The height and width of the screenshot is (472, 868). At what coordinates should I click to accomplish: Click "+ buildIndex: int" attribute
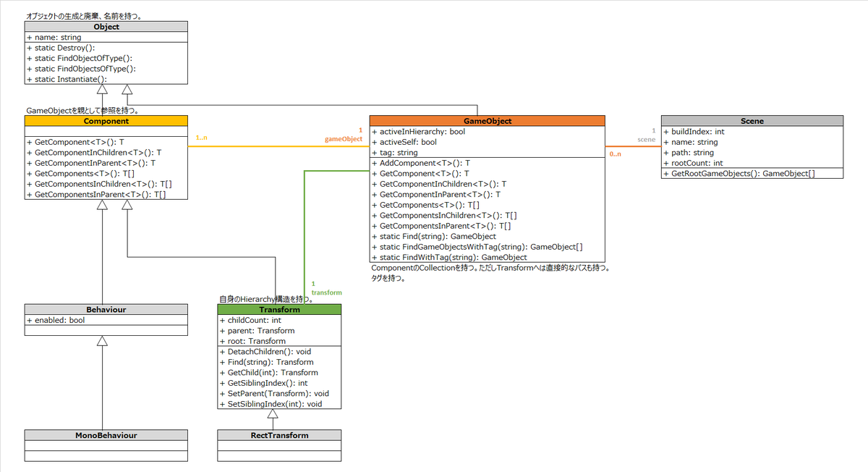pos(694,132)
